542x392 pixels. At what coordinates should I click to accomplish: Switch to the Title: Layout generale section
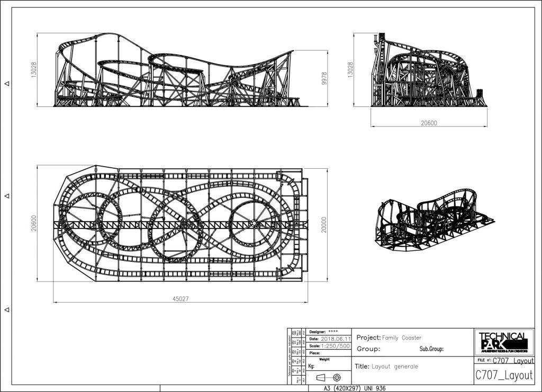click(x=386, y=366)
